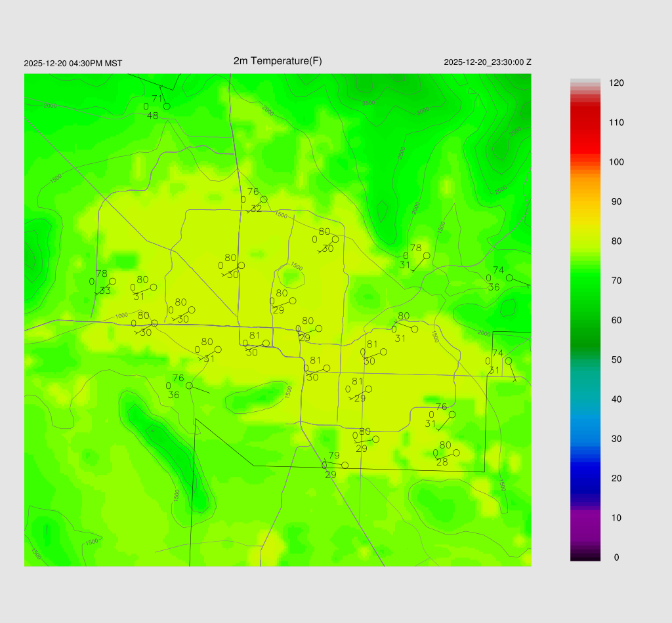Select the 50 label on the color scale
The height and width of the screenshot is (623, 672).
[x=616, y=360]
